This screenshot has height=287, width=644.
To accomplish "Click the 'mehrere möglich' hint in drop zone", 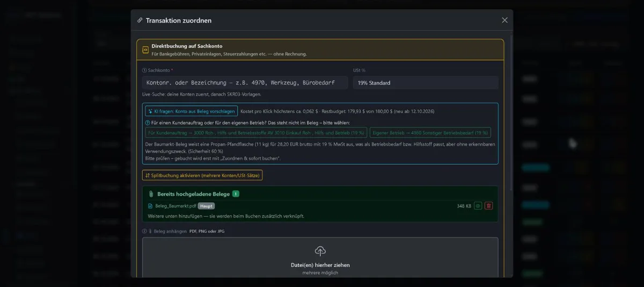I will [x=320, y=273].
